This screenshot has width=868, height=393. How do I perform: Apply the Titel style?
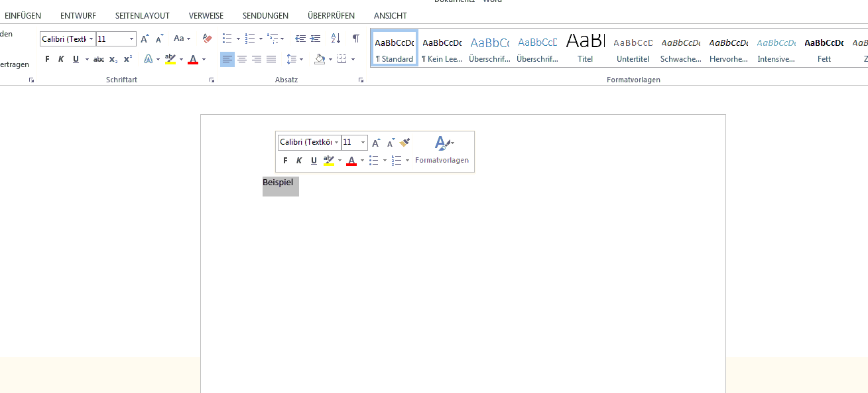[x=586, y=48]
